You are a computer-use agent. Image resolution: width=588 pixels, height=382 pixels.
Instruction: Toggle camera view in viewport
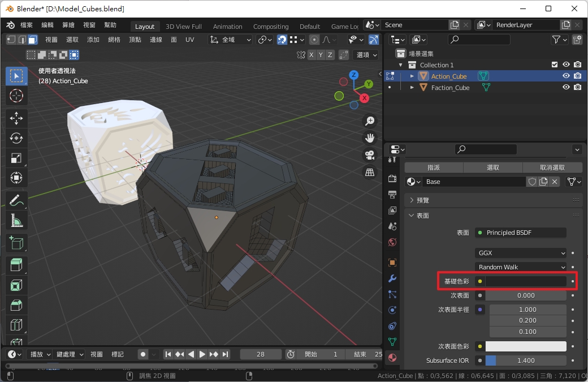click(370, 154)
